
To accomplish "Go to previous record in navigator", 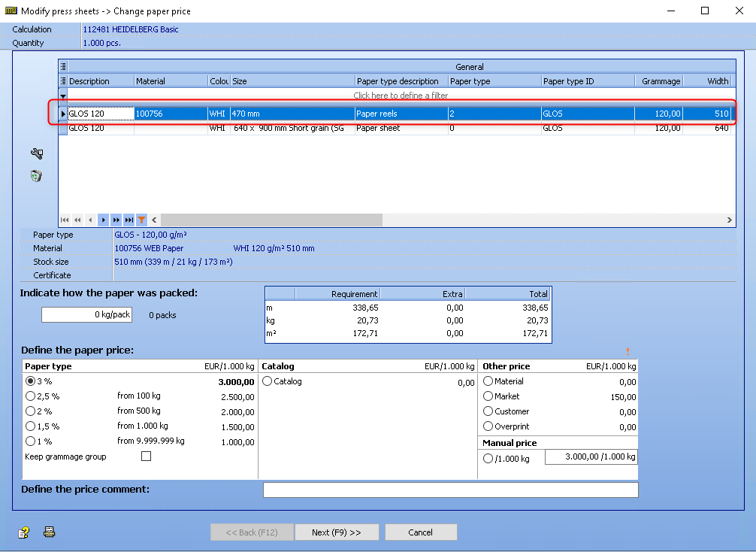I will point(90,220).
